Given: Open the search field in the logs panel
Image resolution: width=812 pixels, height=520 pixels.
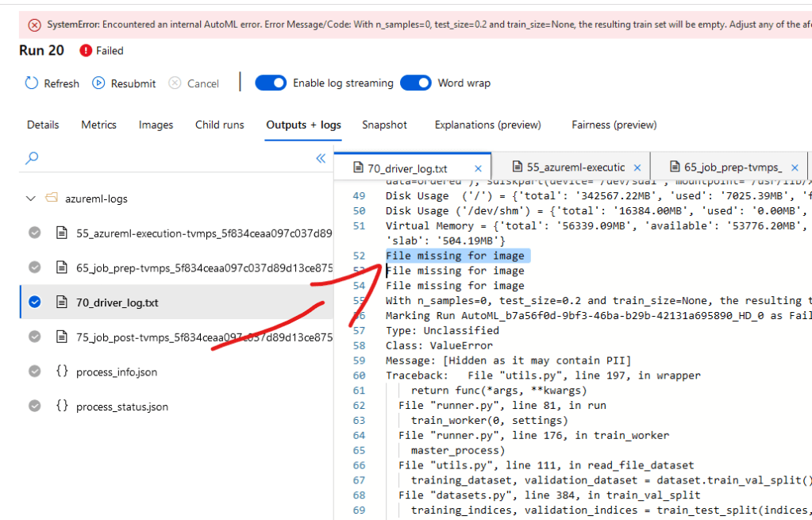Looking at the screenshot, I should 31,158.
